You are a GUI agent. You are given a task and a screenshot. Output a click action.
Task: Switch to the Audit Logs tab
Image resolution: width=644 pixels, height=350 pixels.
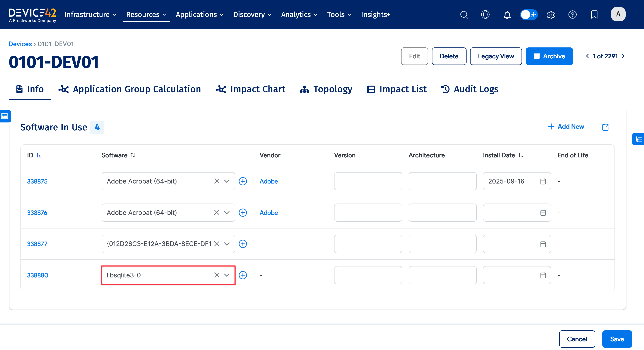click(x=470, y=89)
